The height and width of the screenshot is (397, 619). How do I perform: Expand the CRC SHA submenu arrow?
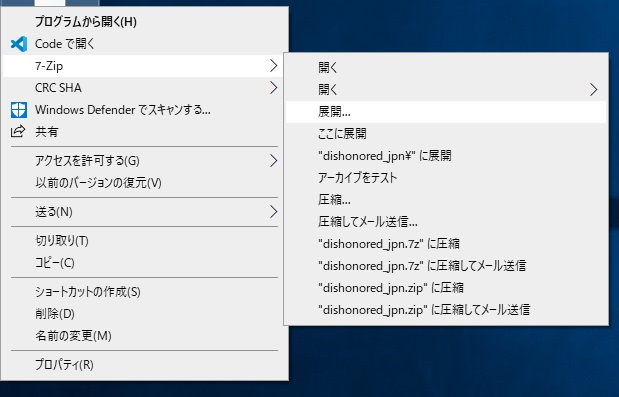point(273,88)
